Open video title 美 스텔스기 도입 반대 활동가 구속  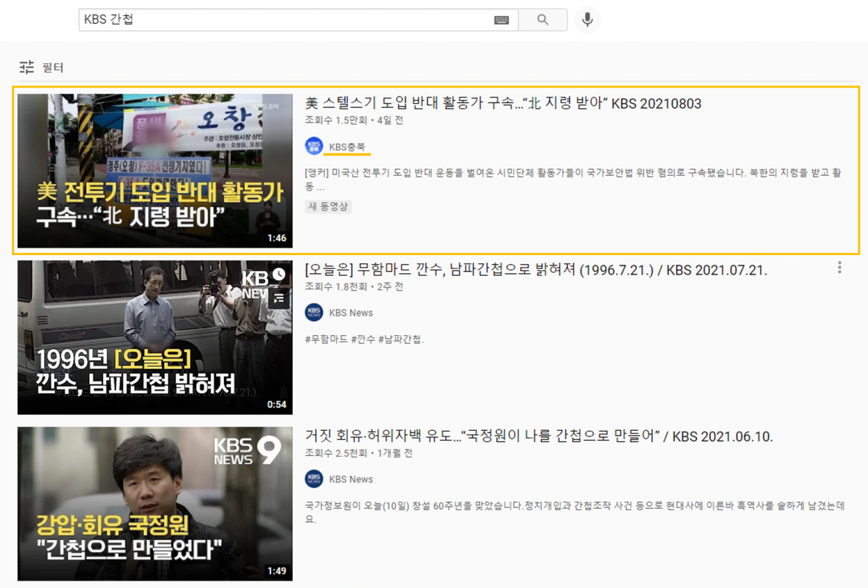point(503,104)
